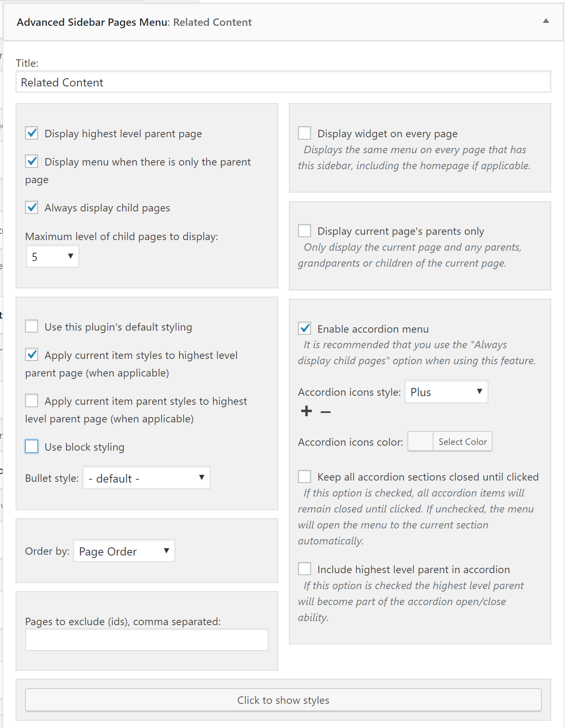This screenshot has height=728, width=568.
Task: Change the Accordion icons style dropdown
Action: [446, 392]
